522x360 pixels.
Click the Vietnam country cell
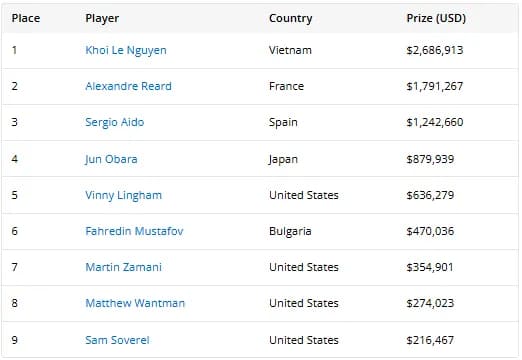tap(290, 50)
